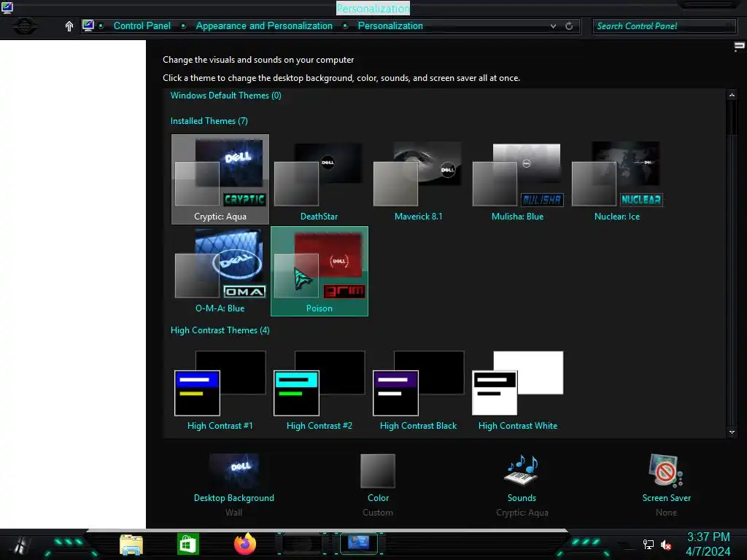Click the address bar computer icon
This screenshot has height=560, width=747.
tap(88, 26)
